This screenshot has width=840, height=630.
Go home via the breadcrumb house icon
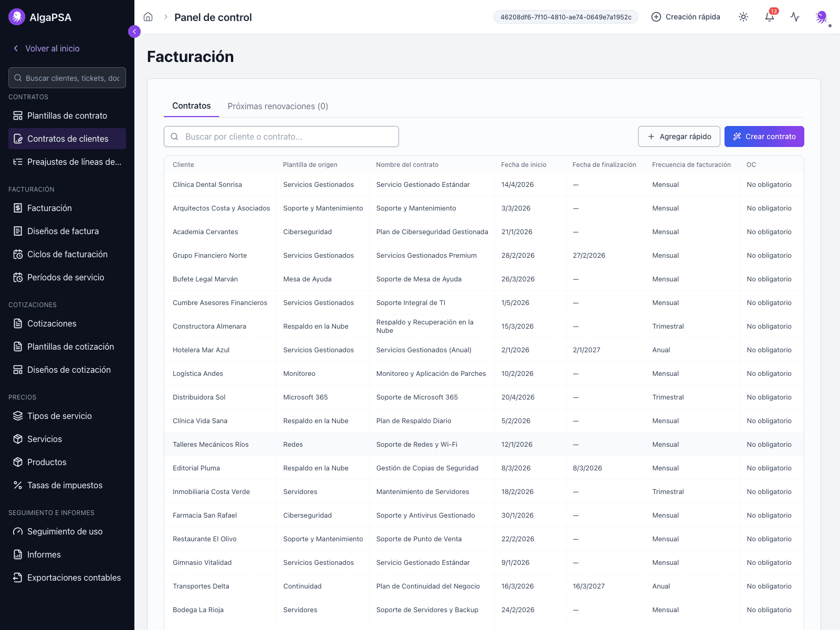coord(148,17)
